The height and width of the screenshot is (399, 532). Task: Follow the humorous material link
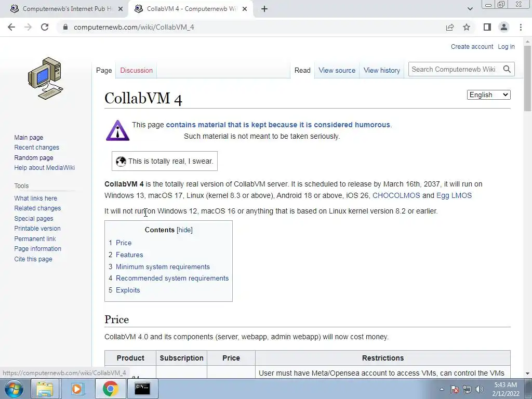click(x=278, y=125)
